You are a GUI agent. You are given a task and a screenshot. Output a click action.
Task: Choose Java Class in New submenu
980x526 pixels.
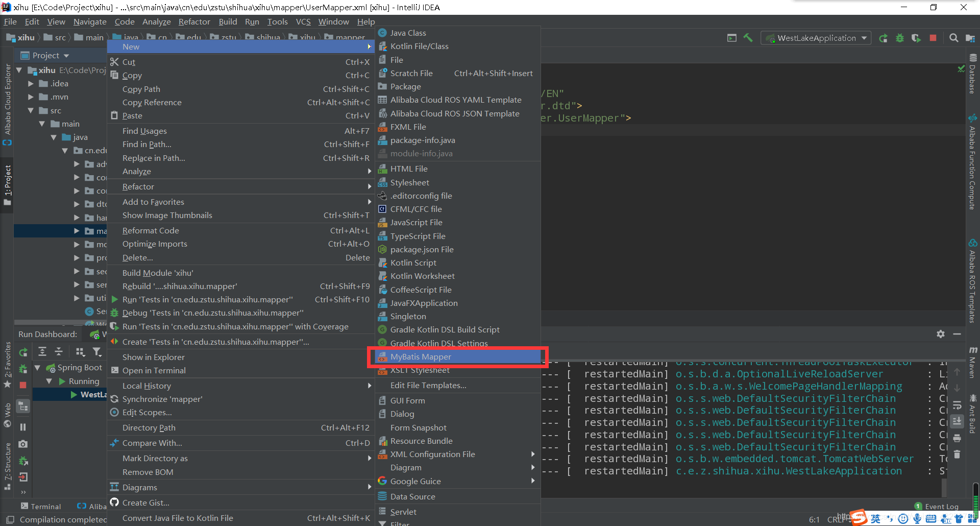(x=458, y=33)
